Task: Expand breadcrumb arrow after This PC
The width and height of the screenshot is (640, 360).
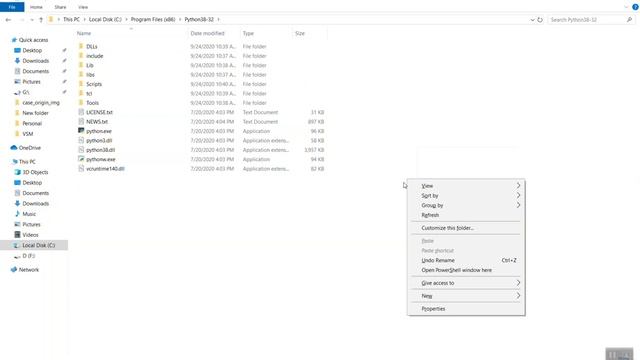Action: [x=84, y=20]
